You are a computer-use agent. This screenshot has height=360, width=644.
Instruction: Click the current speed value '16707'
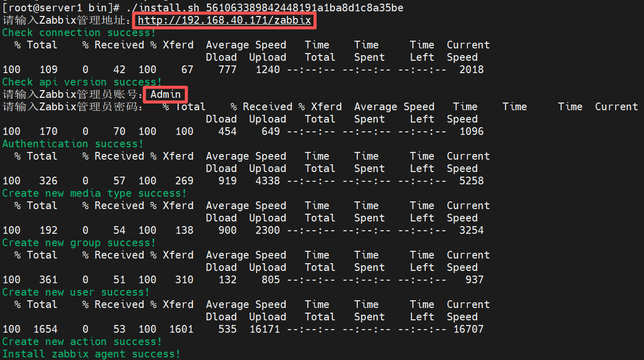[x=468, y=330]
